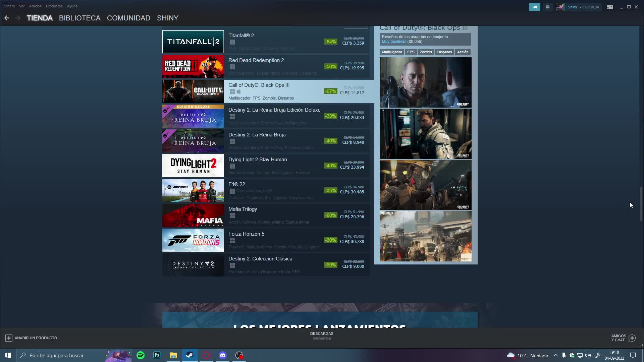Image resolution: width=644 pixels, height=362 pixels.
Task: Open Discord from the taskbar
Action: (223, 355)
